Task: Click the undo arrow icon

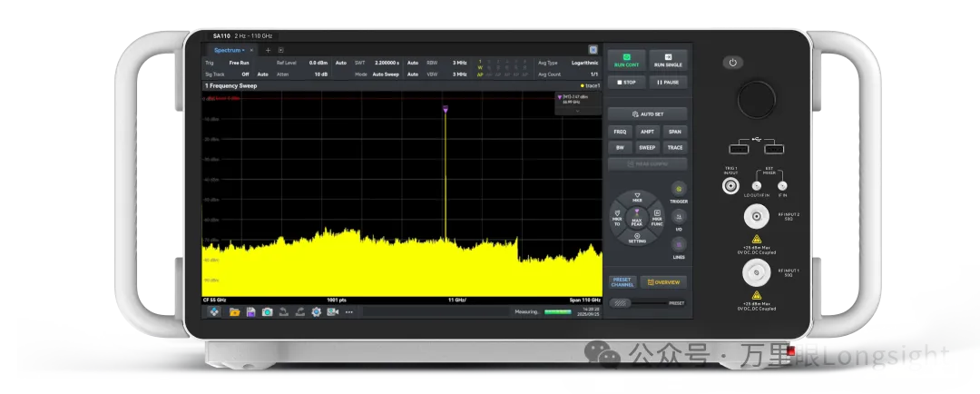Action: tap(284, 311)
